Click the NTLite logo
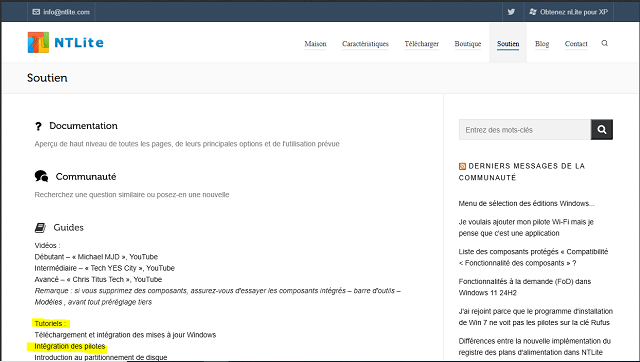 [65, 42]
